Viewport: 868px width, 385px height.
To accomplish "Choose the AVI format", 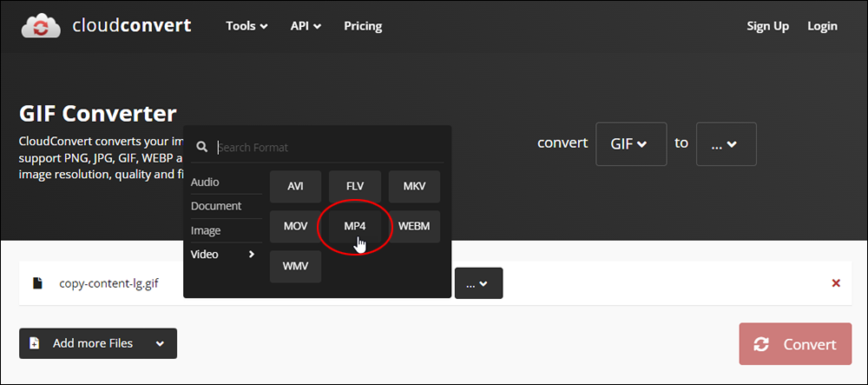I will click(295, 187).
